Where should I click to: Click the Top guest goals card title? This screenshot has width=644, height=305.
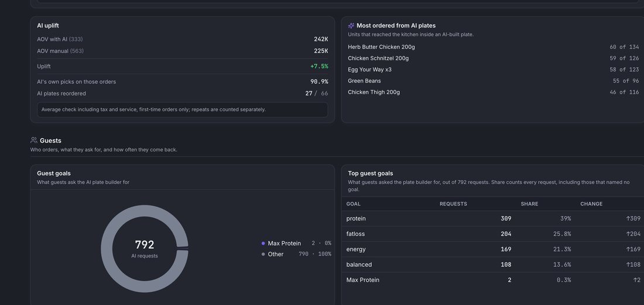(371, 173)
